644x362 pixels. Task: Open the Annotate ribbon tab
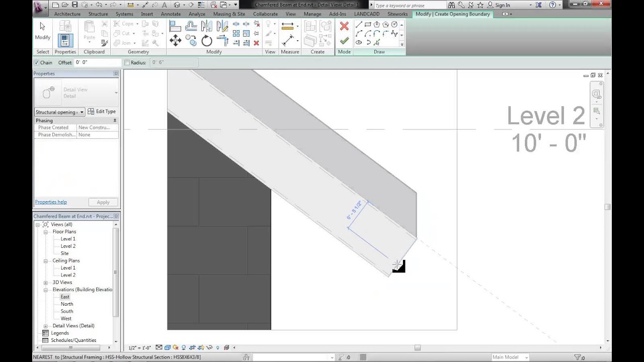pos(171,14)
